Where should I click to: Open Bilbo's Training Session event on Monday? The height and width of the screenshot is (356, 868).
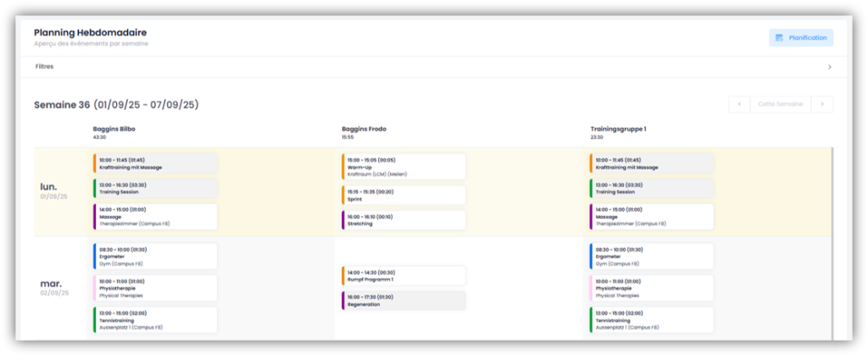[x=154, y=187]
